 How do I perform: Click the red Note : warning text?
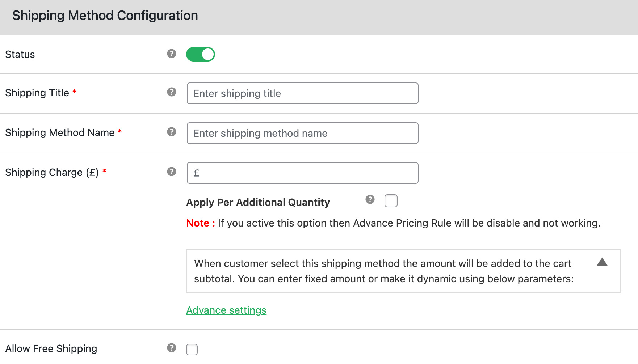click(x=201, y=223)
